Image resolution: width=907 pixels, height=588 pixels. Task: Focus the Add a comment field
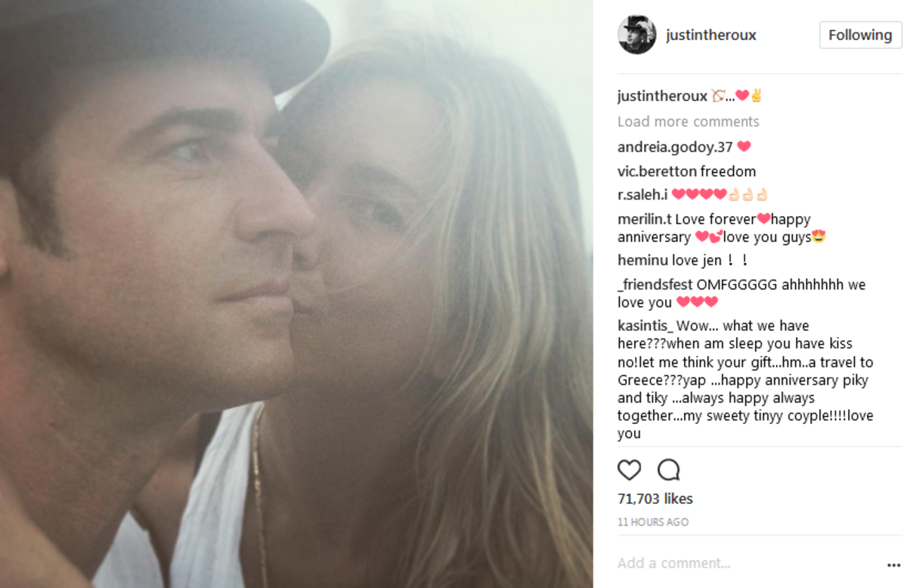(x=748, y=563)
